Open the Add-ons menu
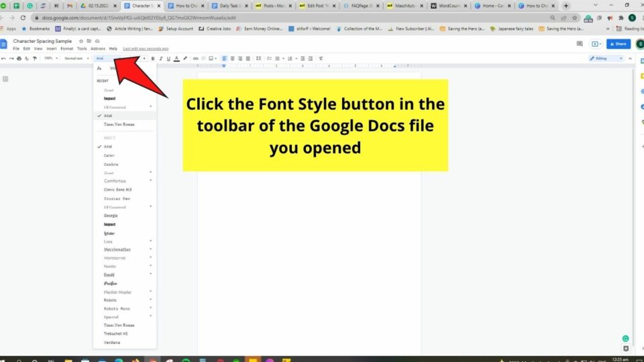Image resolution: width=644 pixels, height=362 pixels. [x=98, y=49]
